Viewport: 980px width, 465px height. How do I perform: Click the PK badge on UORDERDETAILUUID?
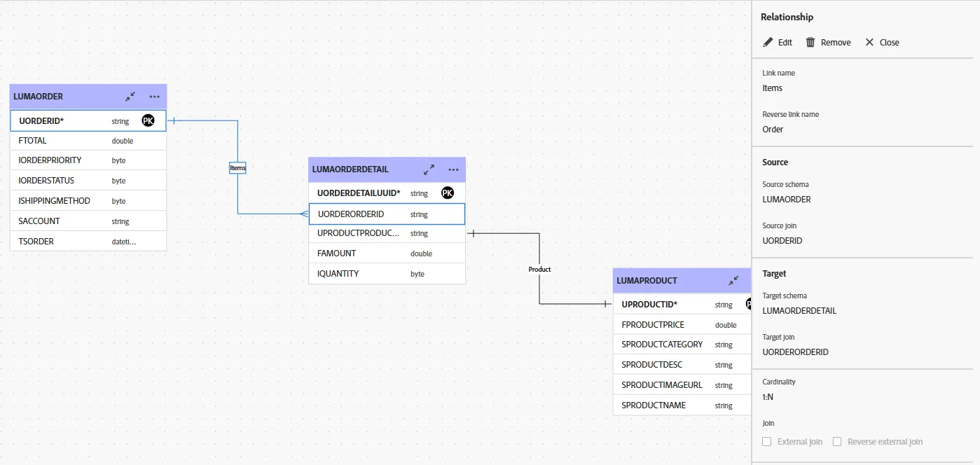[x=448, y=193]
